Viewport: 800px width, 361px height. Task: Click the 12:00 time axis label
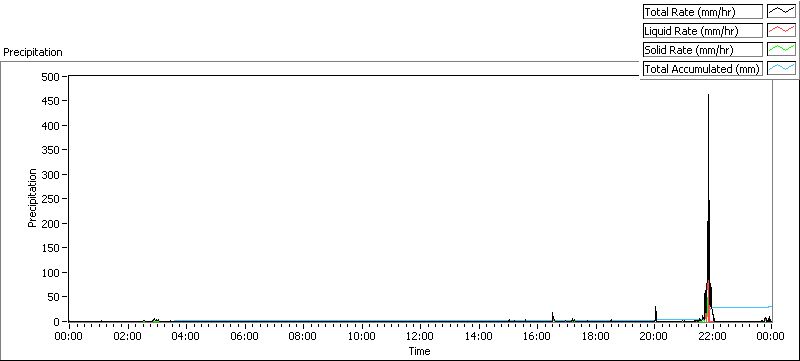pyautogui.click(x=420, y=336)
